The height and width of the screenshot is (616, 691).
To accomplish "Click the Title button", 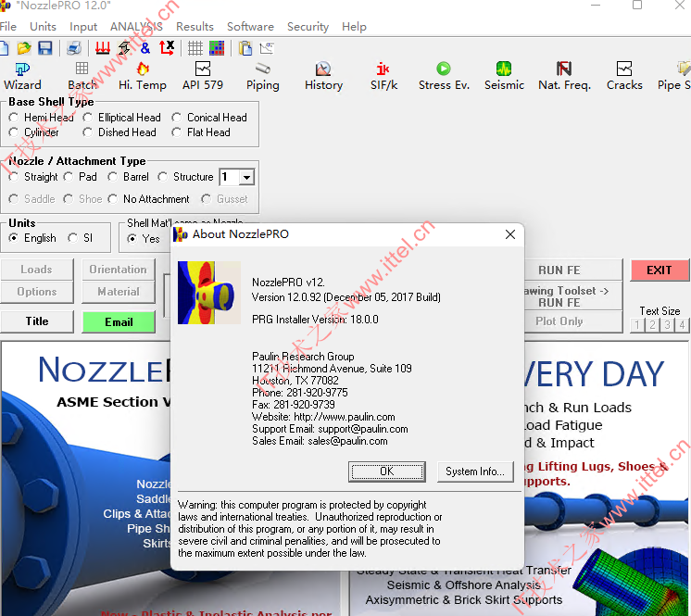I will pyautogui.click(x=37, y=321).
